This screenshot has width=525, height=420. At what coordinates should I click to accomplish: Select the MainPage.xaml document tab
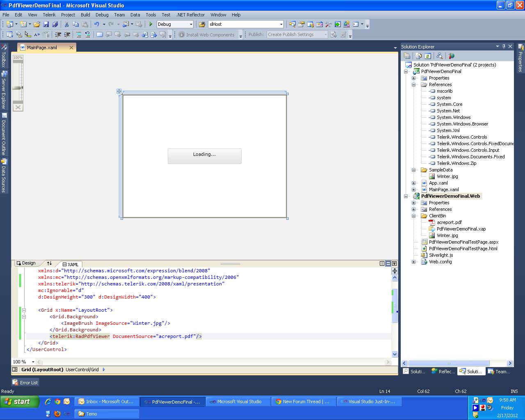[42, 48]
